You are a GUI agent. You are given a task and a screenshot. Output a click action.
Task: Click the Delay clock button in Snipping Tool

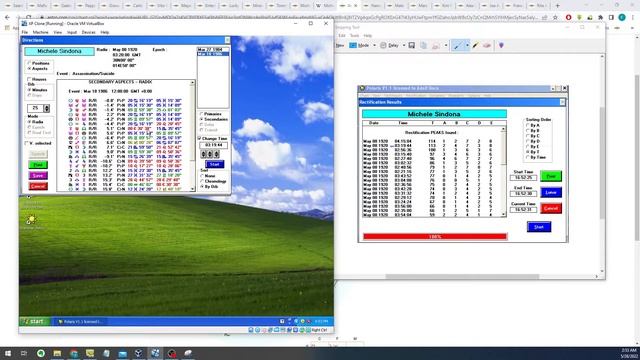(x=390, y=46)
